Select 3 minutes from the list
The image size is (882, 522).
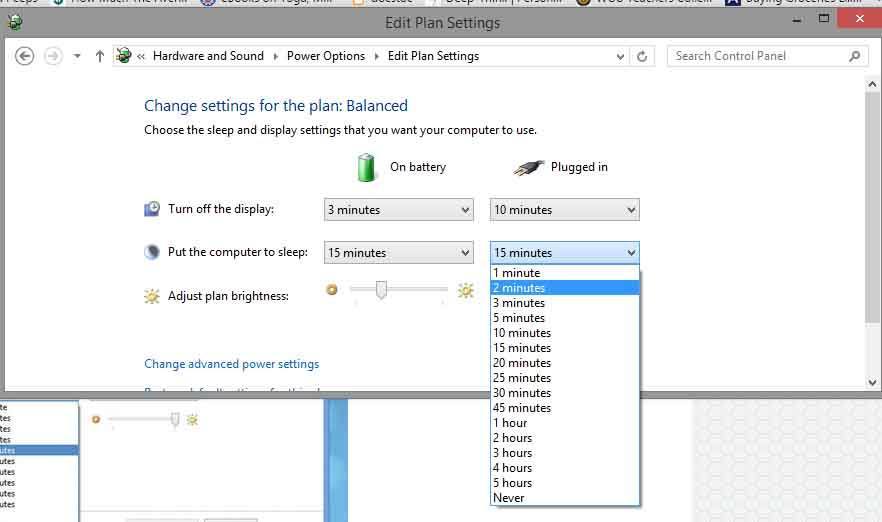(565, 303)
